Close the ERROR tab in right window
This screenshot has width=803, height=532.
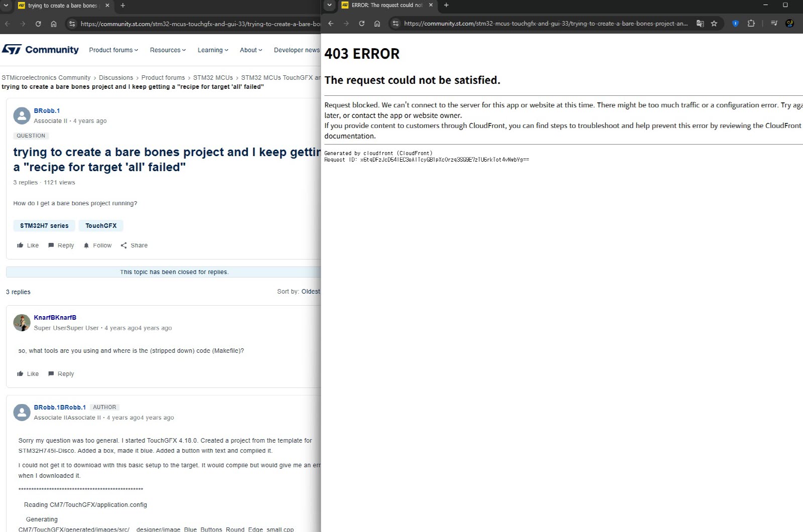point(431,6)
